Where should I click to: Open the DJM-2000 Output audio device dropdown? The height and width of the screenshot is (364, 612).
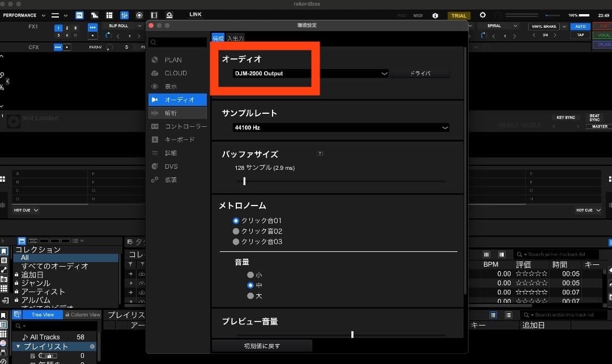310,74
